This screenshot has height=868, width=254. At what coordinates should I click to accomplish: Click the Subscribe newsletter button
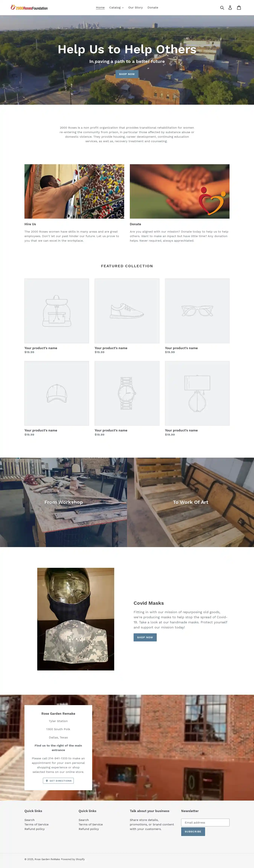pos(193,832)
